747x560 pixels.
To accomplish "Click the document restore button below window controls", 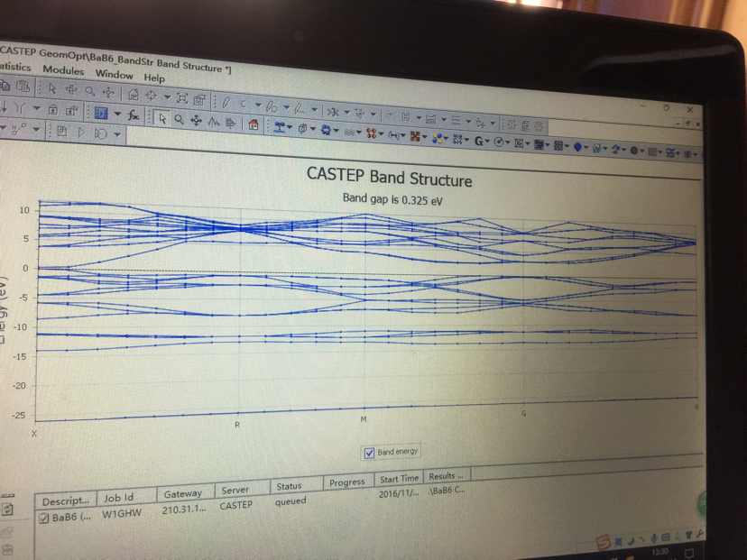I will (688, 124).
